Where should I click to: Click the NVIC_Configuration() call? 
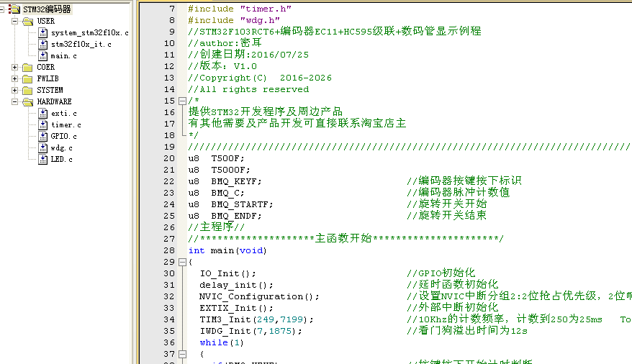click(260, 297)
